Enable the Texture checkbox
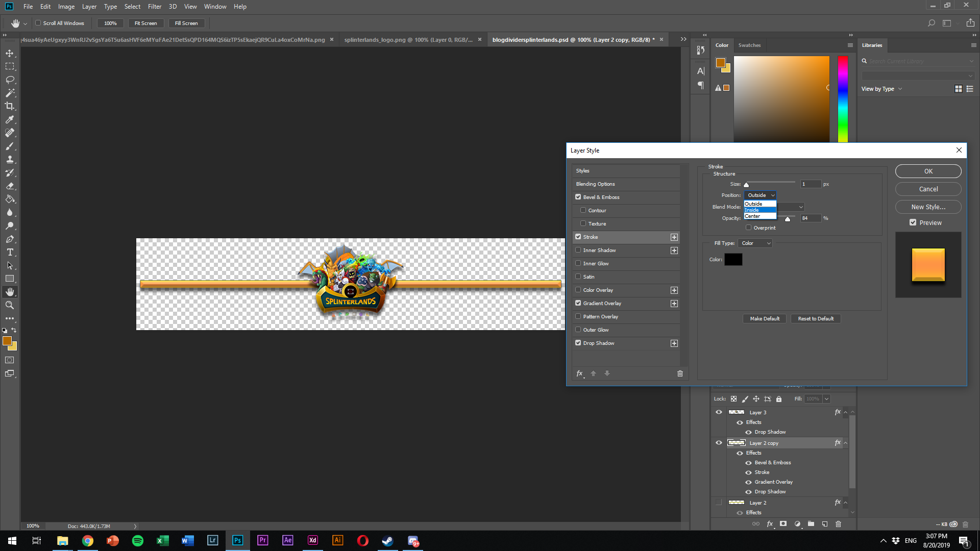This screenshot has height=551, width=980. (x=583, y=223)
